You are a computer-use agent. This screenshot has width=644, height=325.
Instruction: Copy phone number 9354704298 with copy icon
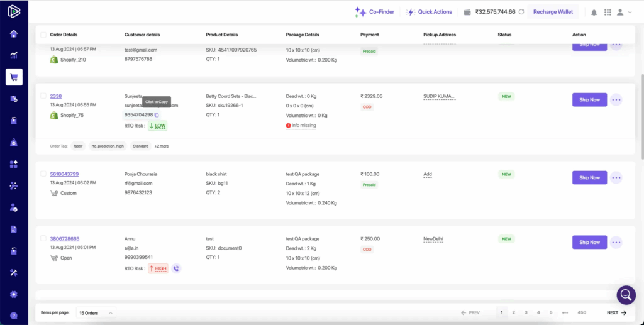pos(157,115)
